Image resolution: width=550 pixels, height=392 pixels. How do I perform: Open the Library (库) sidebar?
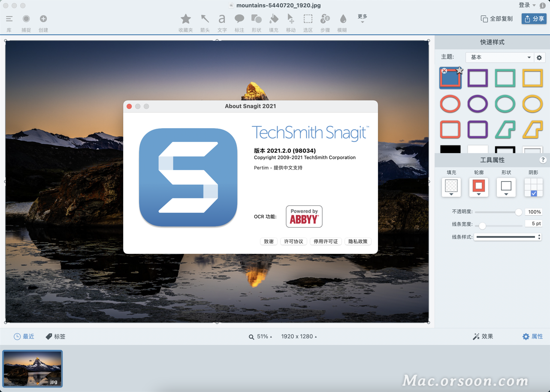click(x=9, y=19)
